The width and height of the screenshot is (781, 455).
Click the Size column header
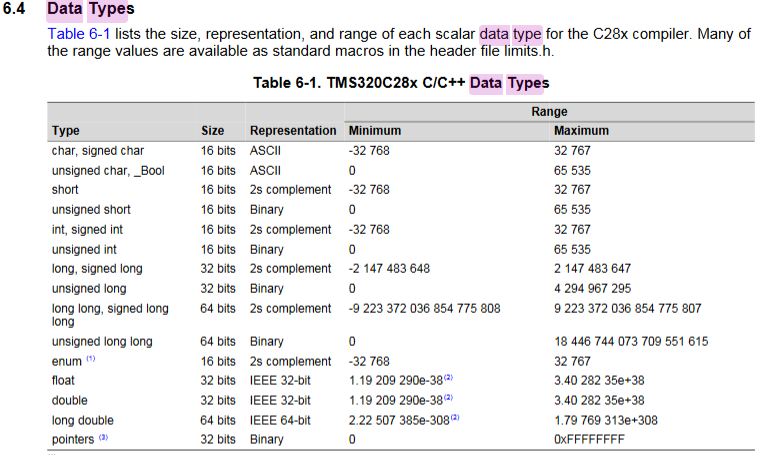tap(213, 131)
